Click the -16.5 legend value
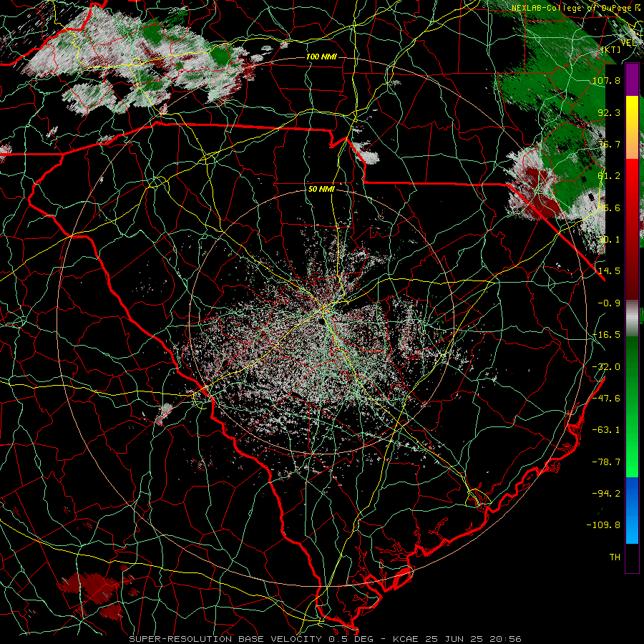644x644 pixels. pyautogui.click(x=606, y=334)
